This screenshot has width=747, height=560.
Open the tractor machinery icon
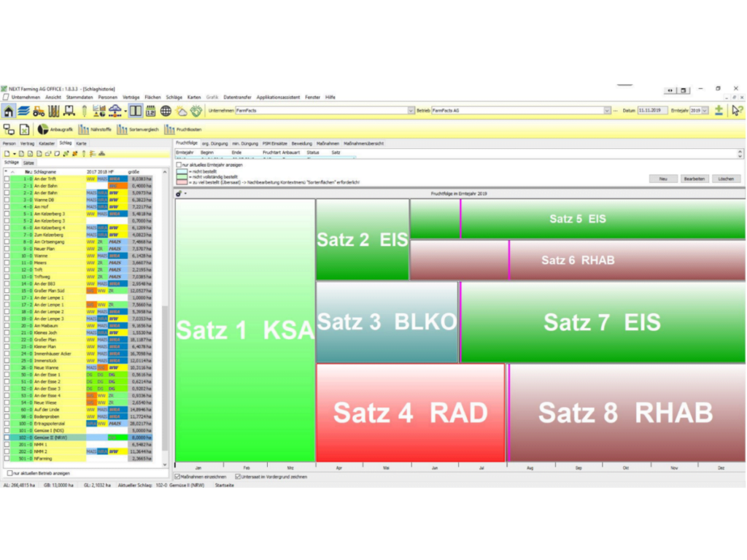coord(39,112)
